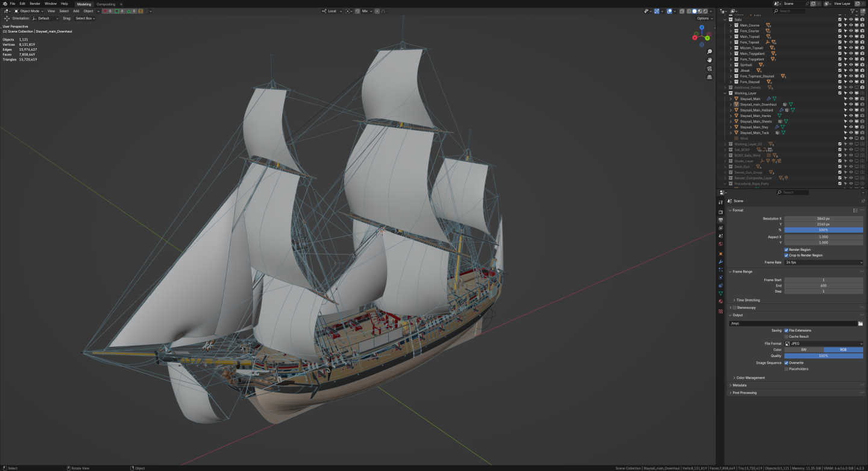
Task: Open the Help menu
Action: (x=64, y=4)
